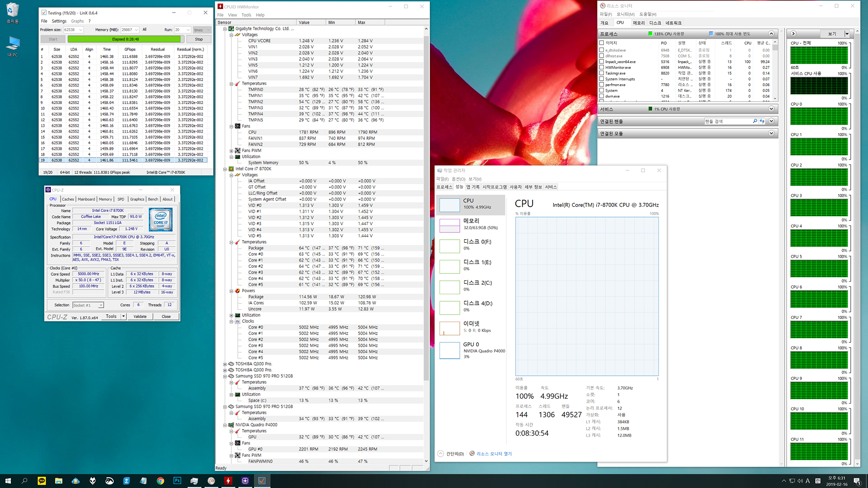Open the 보기 view dropdown arrow
868x488 pixels.
point(847,33)
